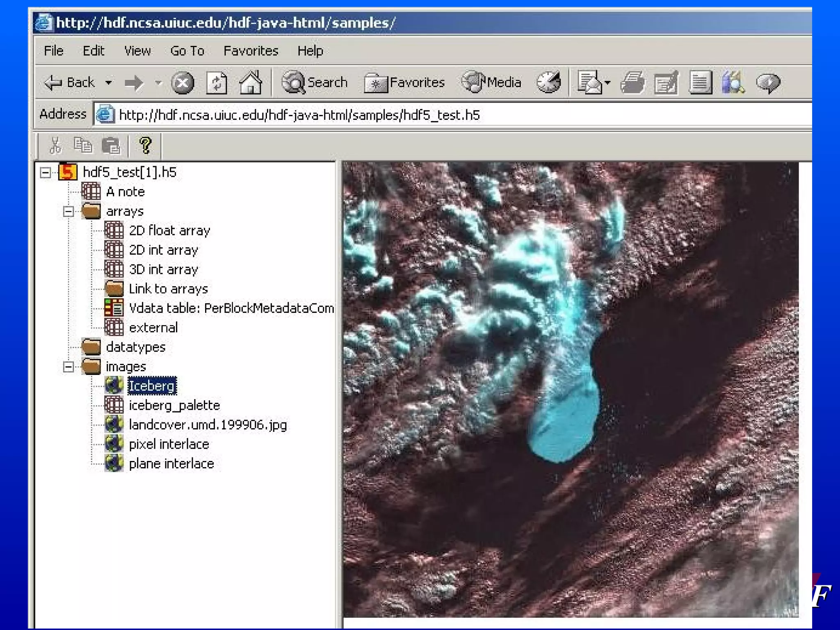Click the Cut scissors icon
This screenshot has width=840, height=630.
(55, 146)
